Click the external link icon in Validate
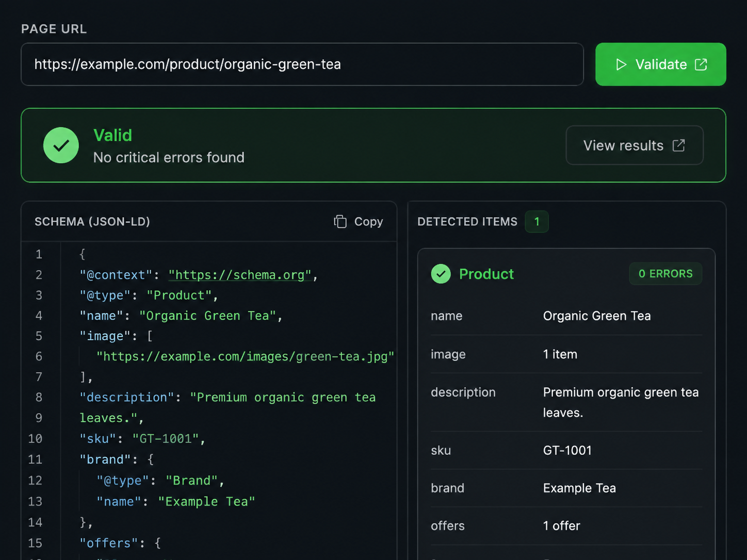The width and height of the screenshot is (747, 560). (x=701, y=64)
